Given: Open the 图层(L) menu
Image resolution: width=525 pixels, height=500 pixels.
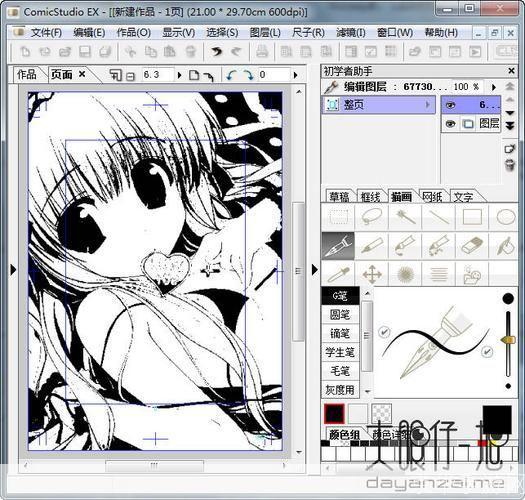Looking at the screenshot, I should (x=265, y=32).
